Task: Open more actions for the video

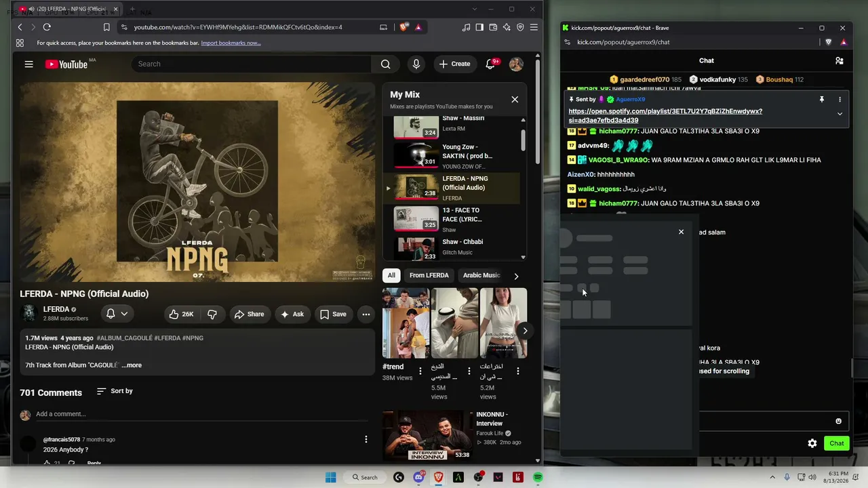Action: tap(366, 314)
